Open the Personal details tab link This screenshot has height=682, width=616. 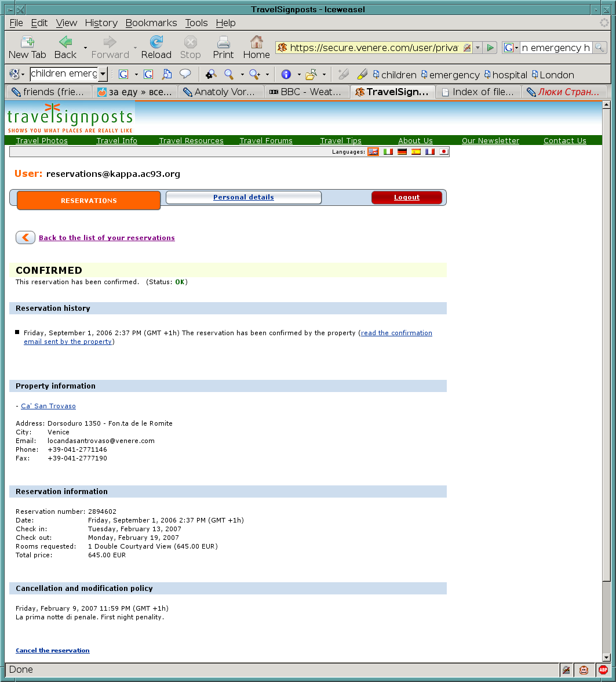(x=243, y=197)
